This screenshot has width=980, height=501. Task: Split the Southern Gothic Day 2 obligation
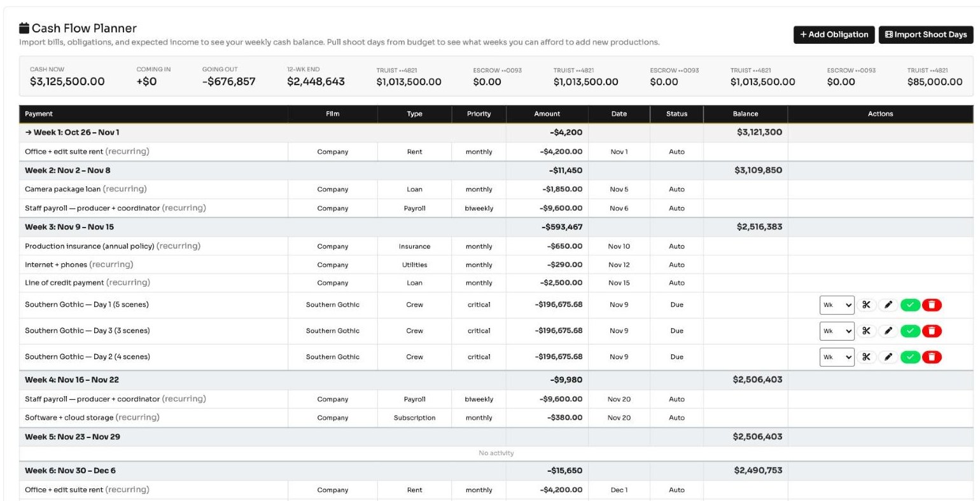(866, 357)
